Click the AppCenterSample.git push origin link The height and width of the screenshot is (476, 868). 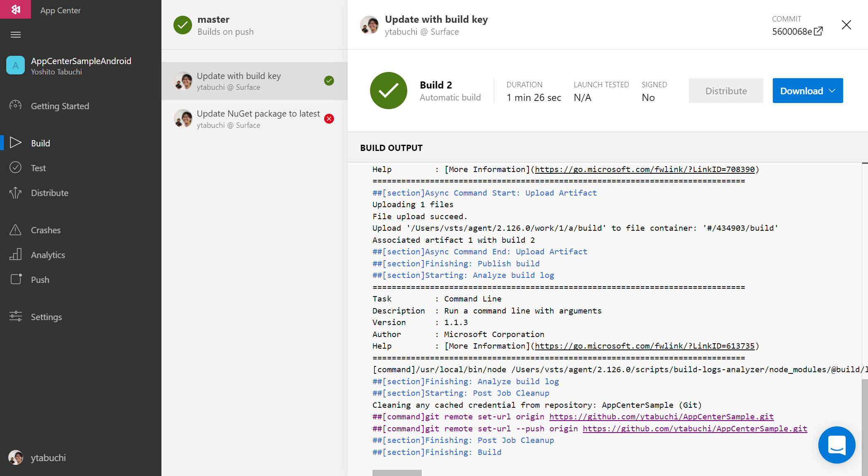(695, 429)
